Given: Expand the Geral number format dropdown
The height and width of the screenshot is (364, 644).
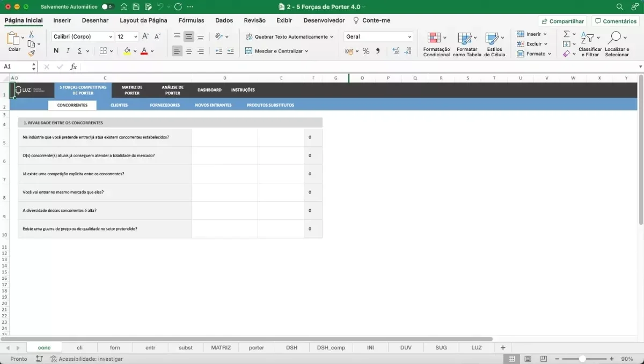Looking at the screenshot, I should pos(378,36).
